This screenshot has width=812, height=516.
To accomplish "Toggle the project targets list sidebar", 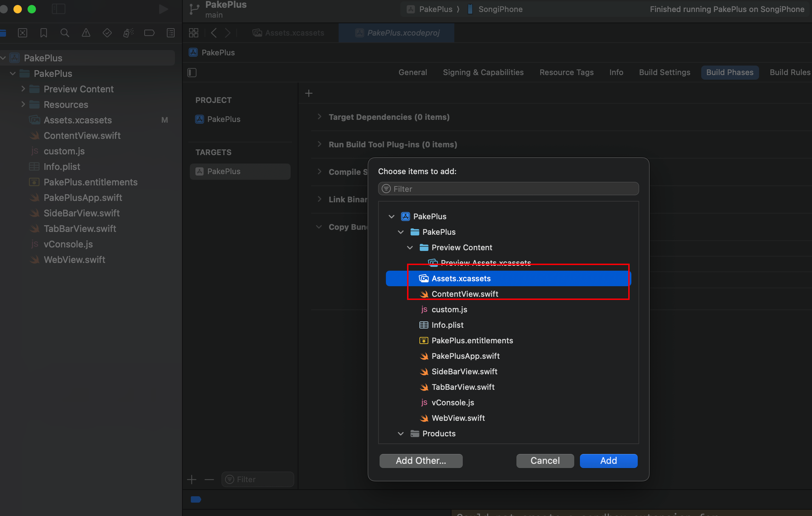I will (x=192, y=73).
